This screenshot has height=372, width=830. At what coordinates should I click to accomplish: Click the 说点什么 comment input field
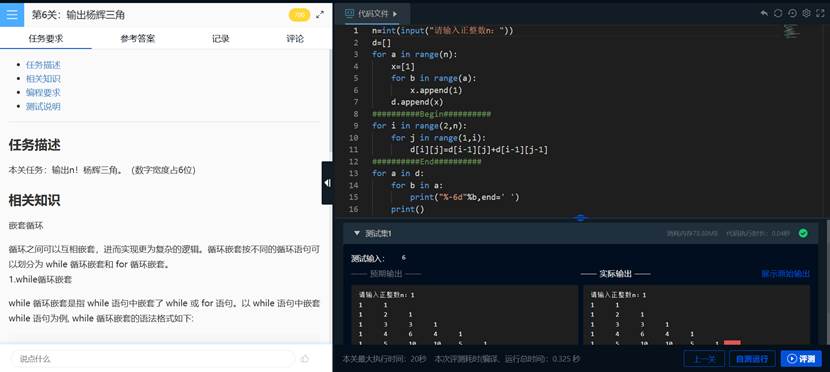[152, 359]
